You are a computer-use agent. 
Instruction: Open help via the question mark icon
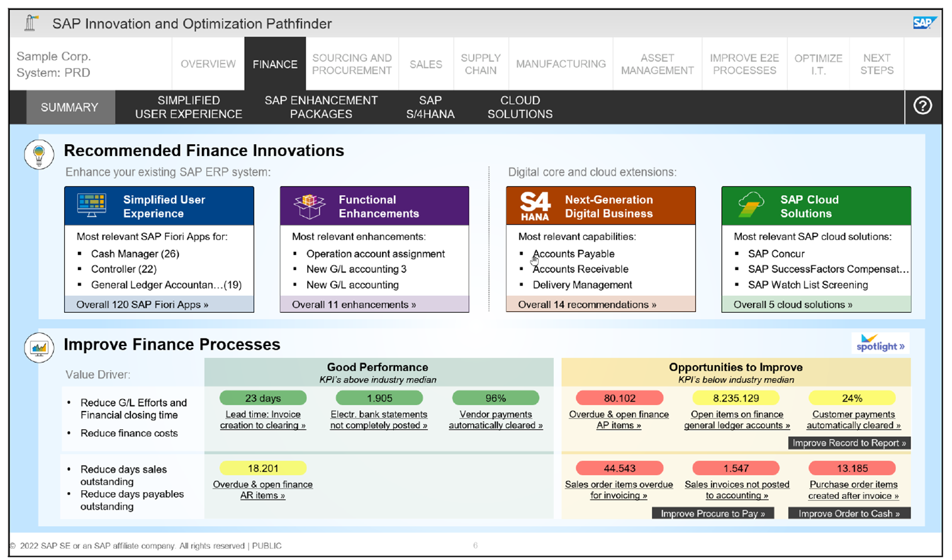click(922, 106)
